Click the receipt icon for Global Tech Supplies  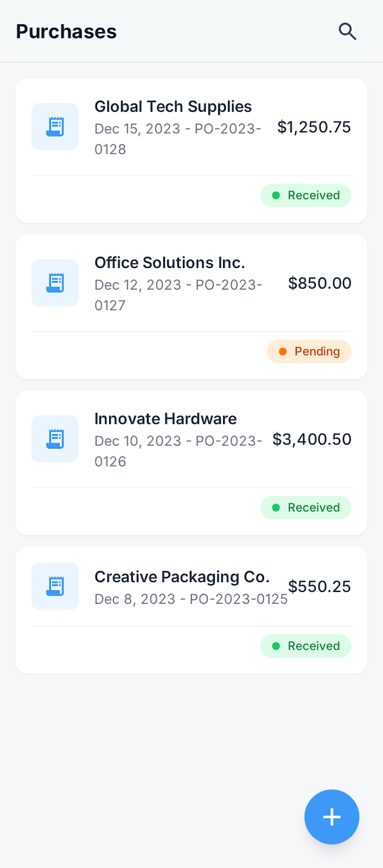[x=55, y=126]
